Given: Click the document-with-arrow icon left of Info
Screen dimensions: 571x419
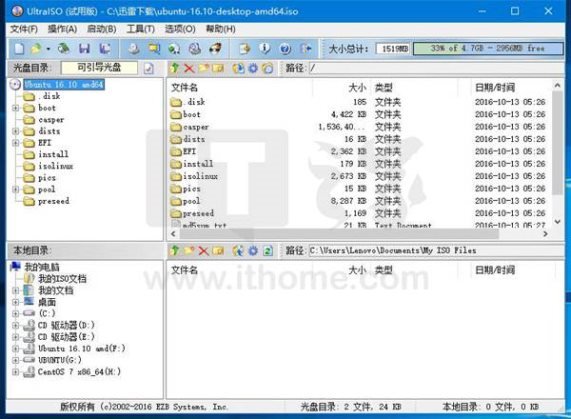Looking at the screenshot, I should 245,48.
